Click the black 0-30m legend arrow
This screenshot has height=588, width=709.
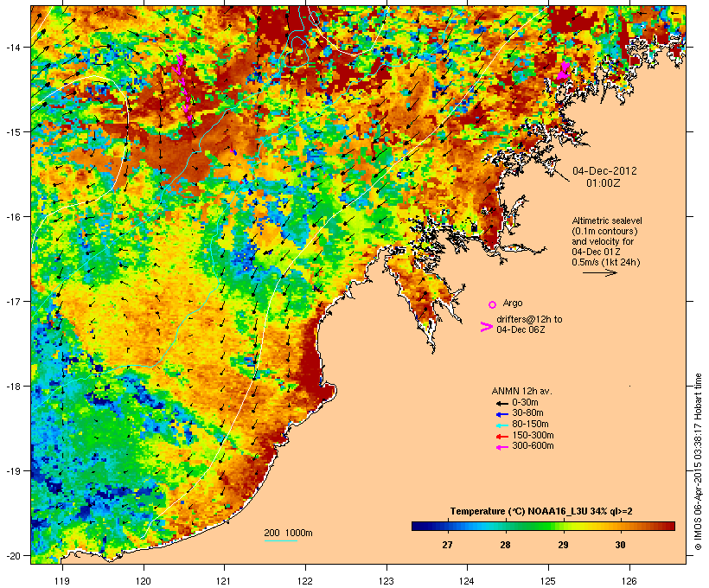[x=502, y=403]
